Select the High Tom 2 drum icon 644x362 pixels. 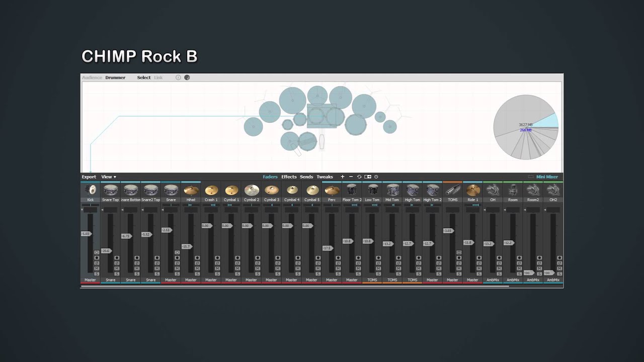coord(433,190)
